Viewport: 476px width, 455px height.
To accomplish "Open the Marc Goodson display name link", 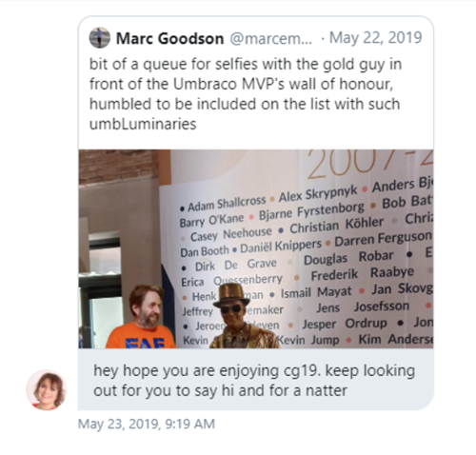I will tap(169, 39).
